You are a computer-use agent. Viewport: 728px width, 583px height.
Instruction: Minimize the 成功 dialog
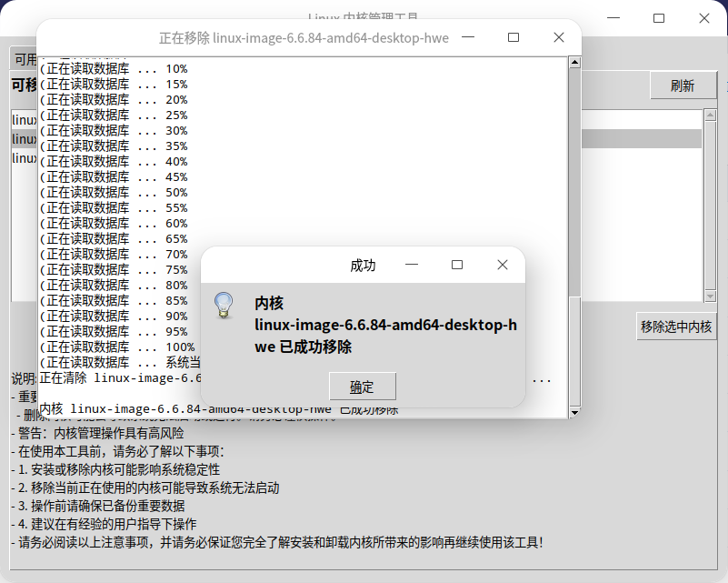[x=412, y=265]
